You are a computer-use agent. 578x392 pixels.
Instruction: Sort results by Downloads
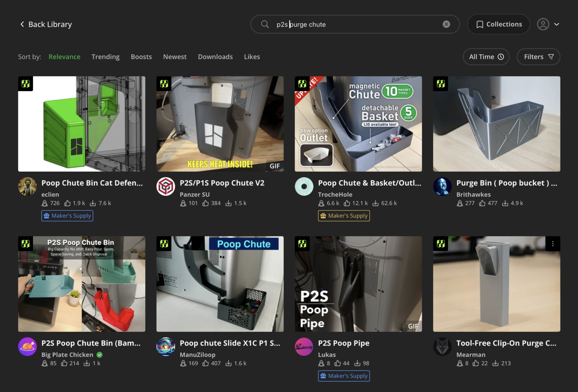tap(215, 57)
